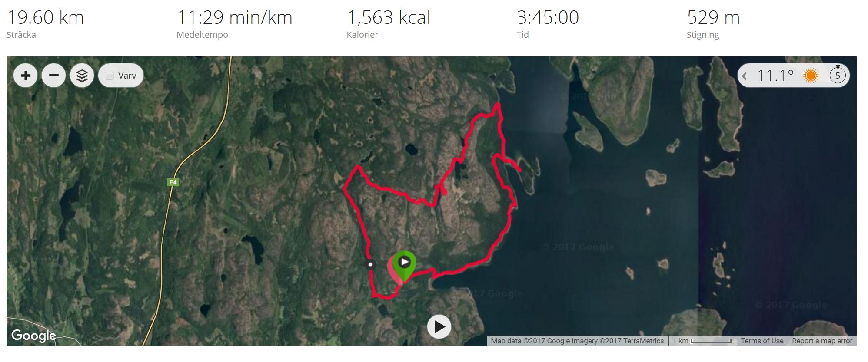The image size is (868, 362).
Task: Enable the Varv laps checkbox
Action: [x=110, y=76]
